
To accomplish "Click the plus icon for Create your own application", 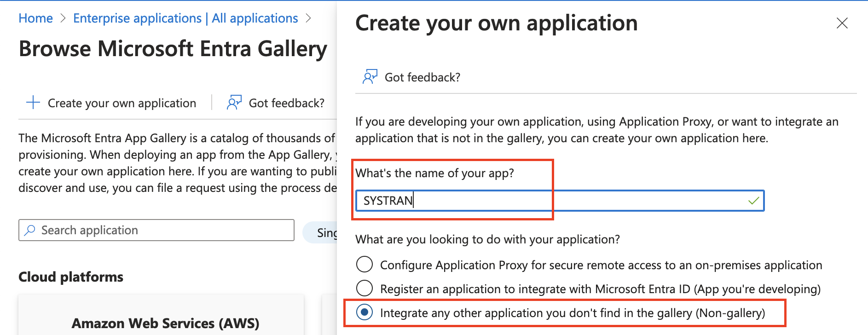I will (33, 102).
